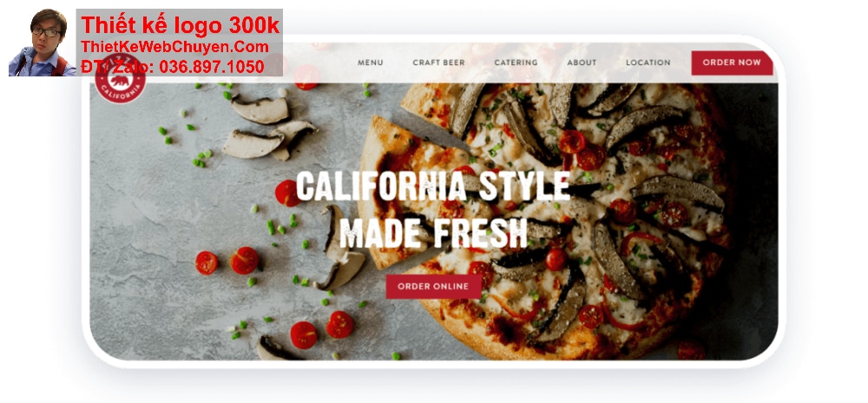View the LOCATION navigation item
This screenshot has width=868, height=403.
click(x=648, y=63)
